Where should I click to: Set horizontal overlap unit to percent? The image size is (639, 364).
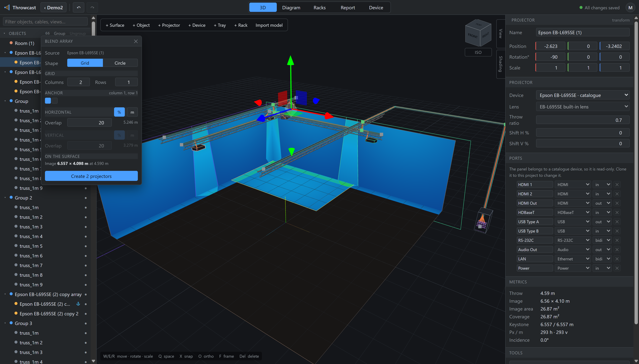click(x=119, y=112)
